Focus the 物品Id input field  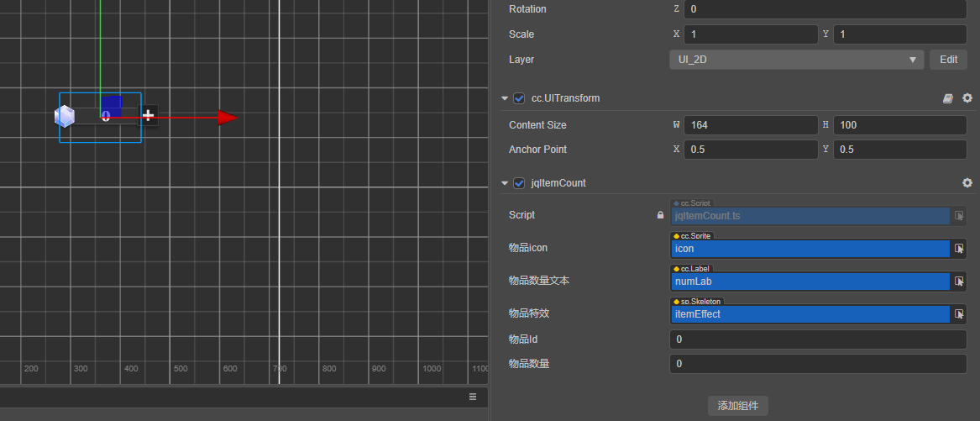pyautogui.click(x=818, y=339)
